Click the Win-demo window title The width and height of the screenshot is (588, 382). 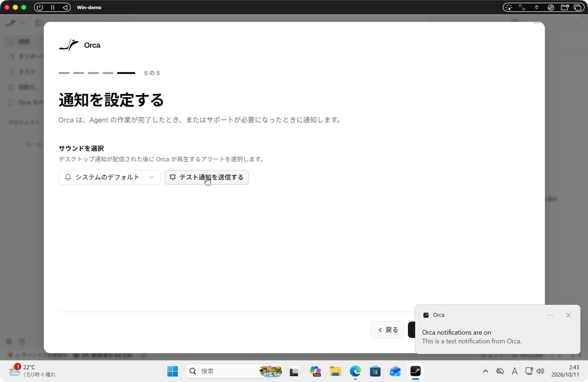pos(89,7)
